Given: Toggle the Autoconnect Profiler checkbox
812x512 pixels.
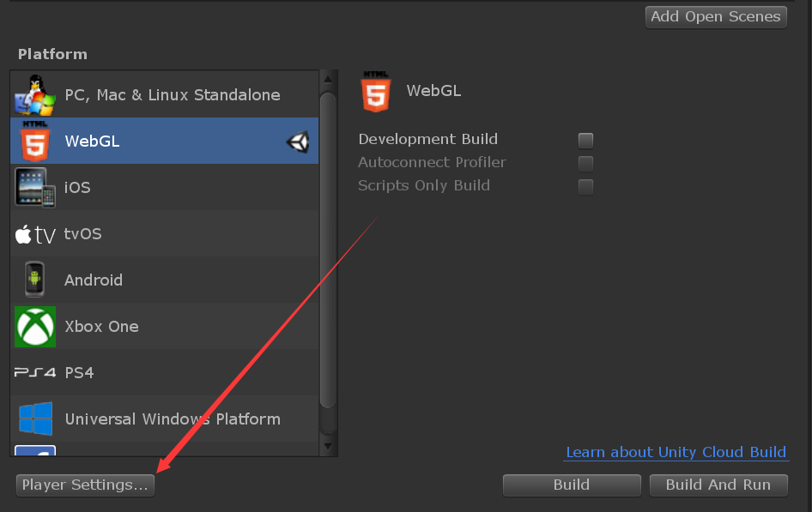Looking at the screenshot, I should click(585, 163).
